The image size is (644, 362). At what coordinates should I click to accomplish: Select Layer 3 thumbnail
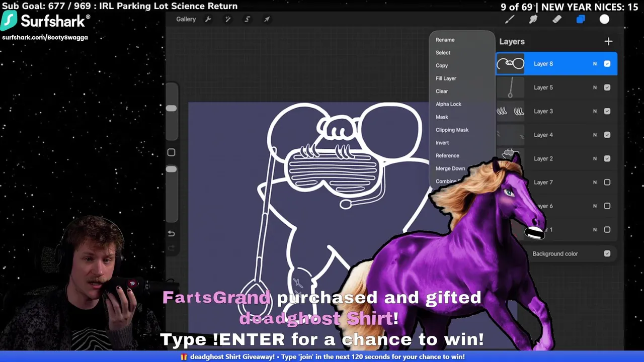coord(510,111)
